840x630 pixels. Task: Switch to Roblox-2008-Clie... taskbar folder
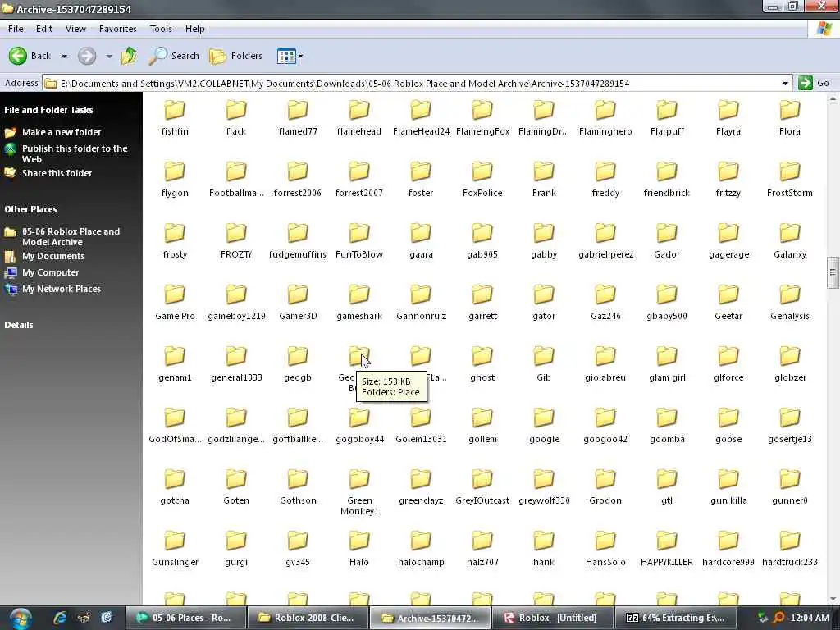(x=308, y=618)
